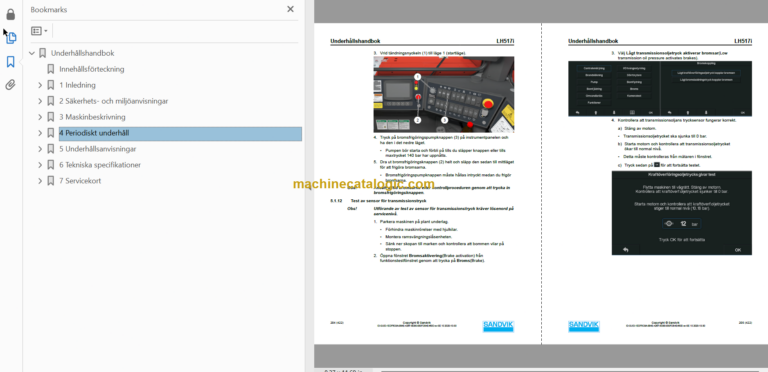Click the Bookmarks panel title

(x=48, y=9)
